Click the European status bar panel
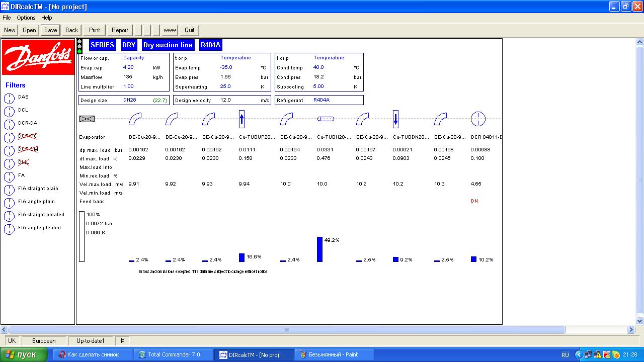The width and height of the screenshot is (644, 362). pyautogui.click(x=44, y=341)
